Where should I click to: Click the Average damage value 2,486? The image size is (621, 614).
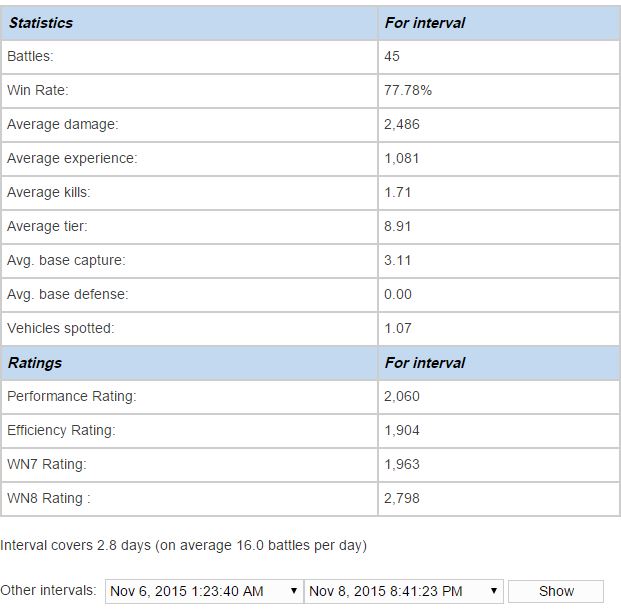[402, 124]
